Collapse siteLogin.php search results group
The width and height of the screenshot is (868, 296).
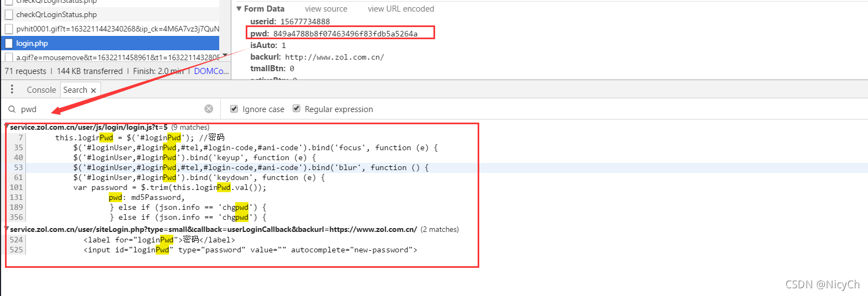(x=7, y=229)
